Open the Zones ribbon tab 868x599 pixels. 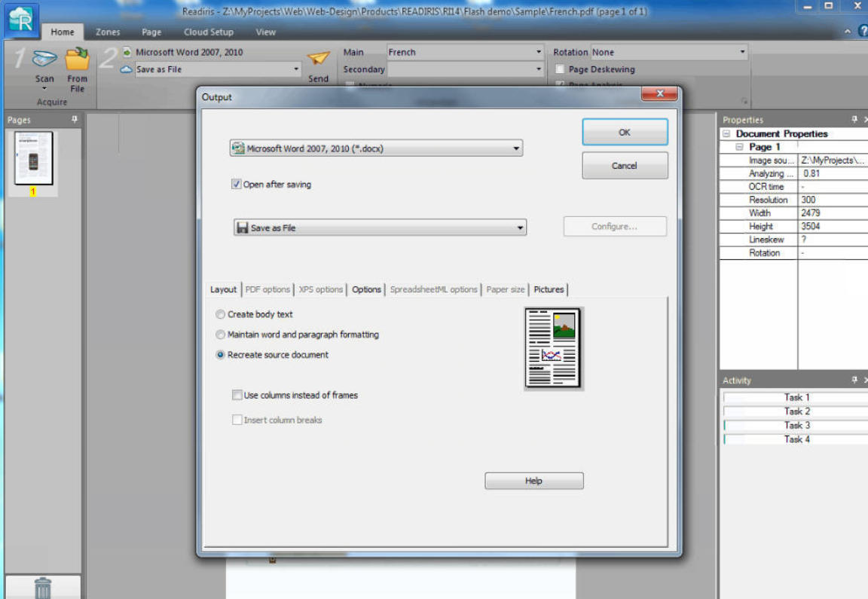coord(108,32)
